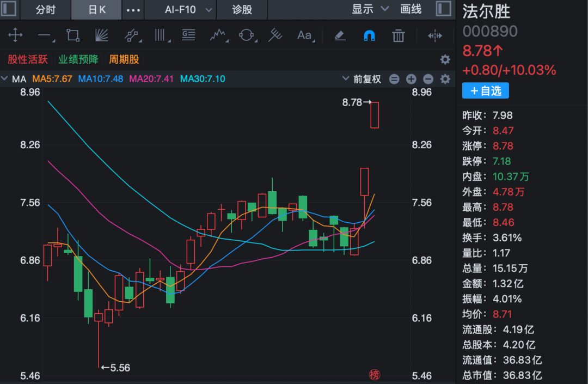
Task: Click the red 榜 badge icon
Action: click(374, 374)
